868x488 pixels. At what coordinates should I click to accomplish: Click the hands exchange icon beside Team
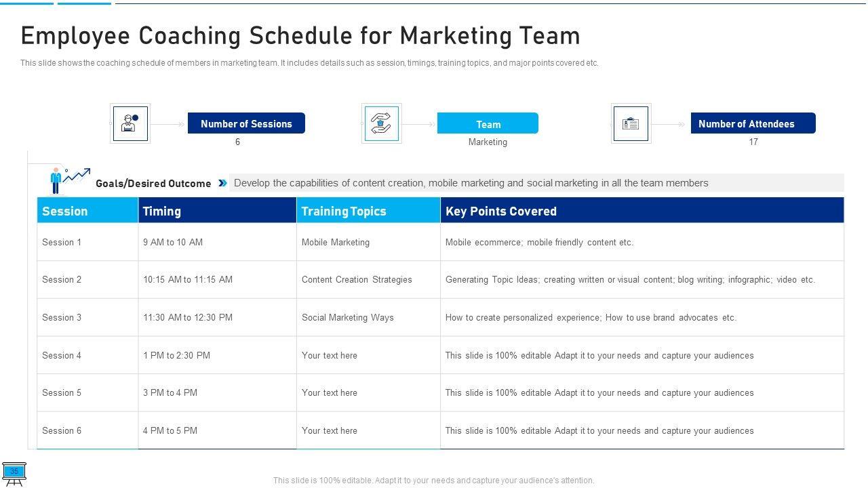pos(381,123)
